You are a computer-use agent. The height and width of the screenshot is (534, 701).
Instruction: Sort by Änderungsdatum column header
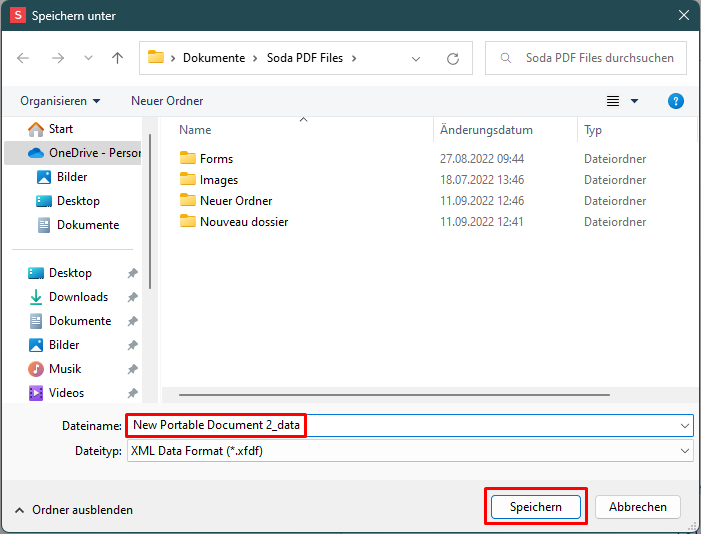click(486, 130)
